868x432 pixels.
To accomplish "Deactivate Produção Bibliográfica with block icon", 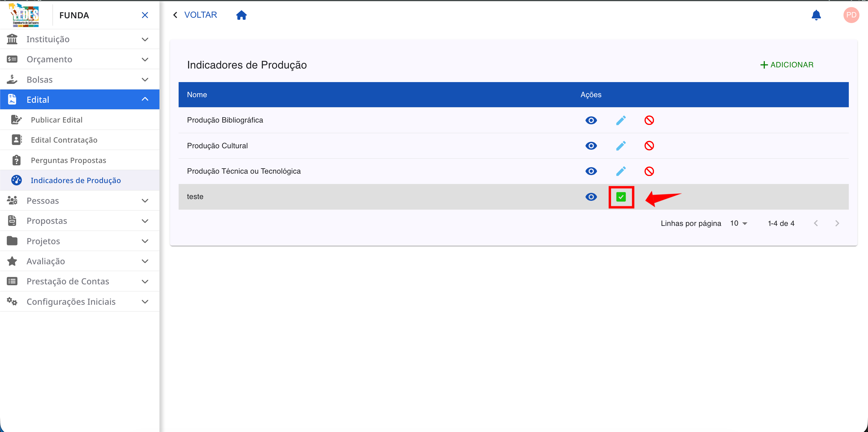I will coord(649,120).
